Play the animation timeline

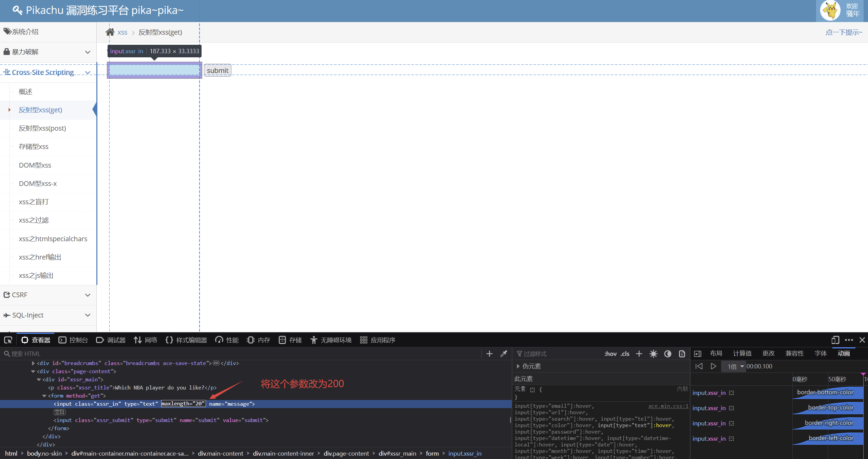click(713, 366)
